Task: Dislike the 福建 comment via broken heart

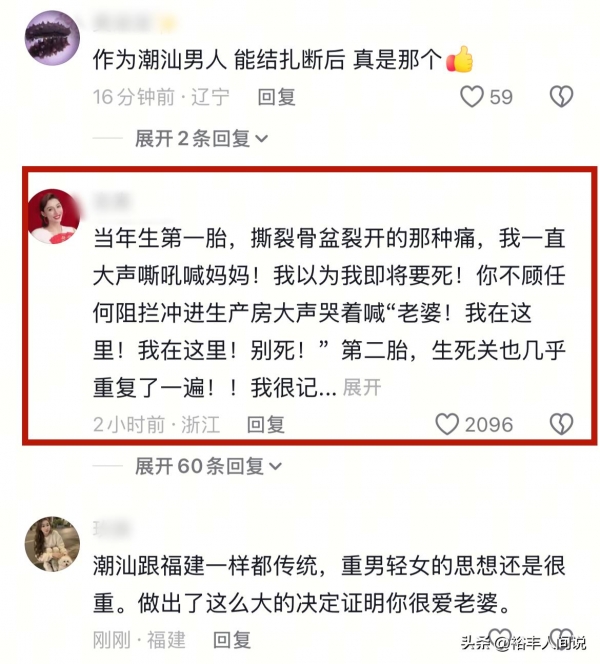Action: tap(561, 638)
